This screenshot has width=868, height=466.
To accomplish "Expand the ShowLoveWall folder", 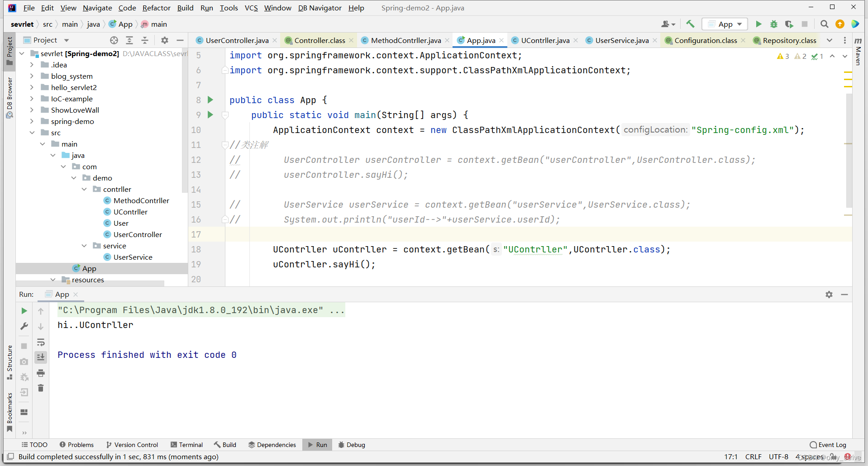I will (32, 110).
